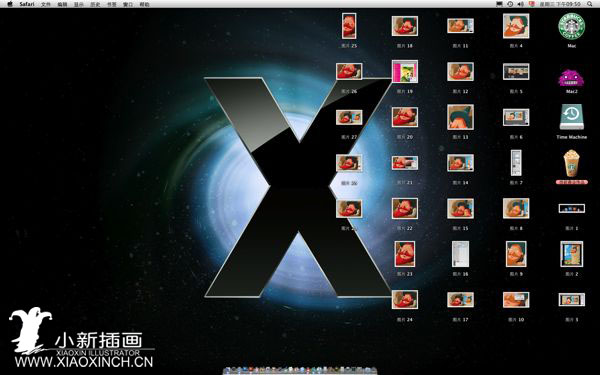
Task: Select the 图片 27 file thumbnail
Action: [x=349, y=117]
